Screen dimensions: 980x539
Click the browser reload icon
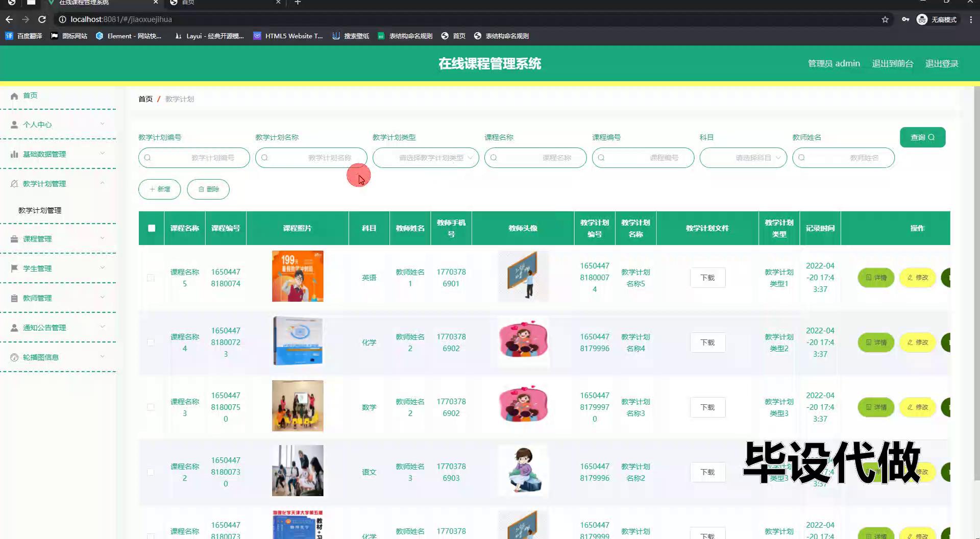tap(42, 19)
